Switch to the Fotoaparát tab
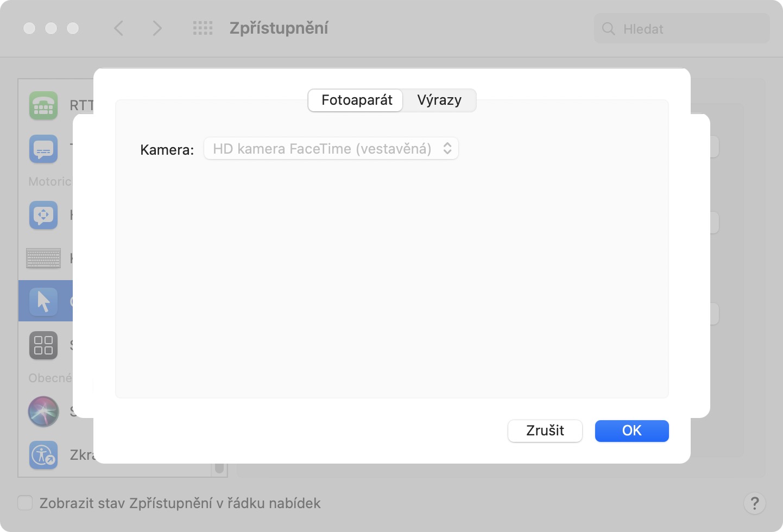 click(356, 100)
